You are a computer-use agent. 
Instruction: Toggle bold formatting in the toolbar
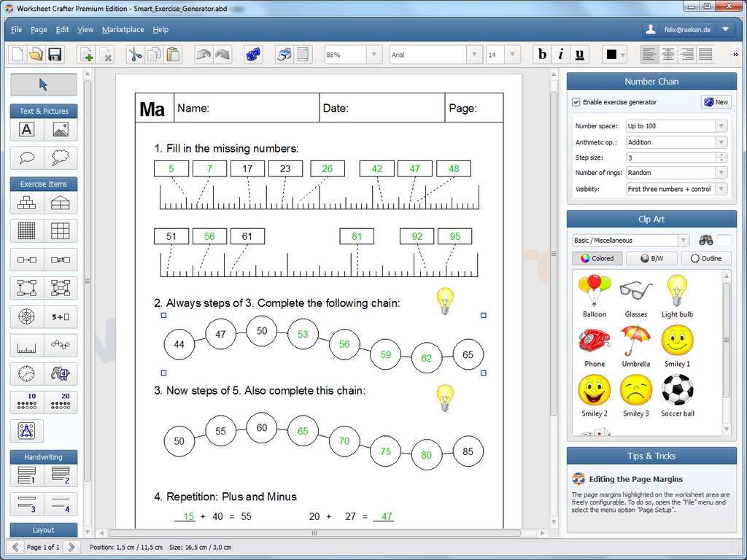(x=542, y=54)
